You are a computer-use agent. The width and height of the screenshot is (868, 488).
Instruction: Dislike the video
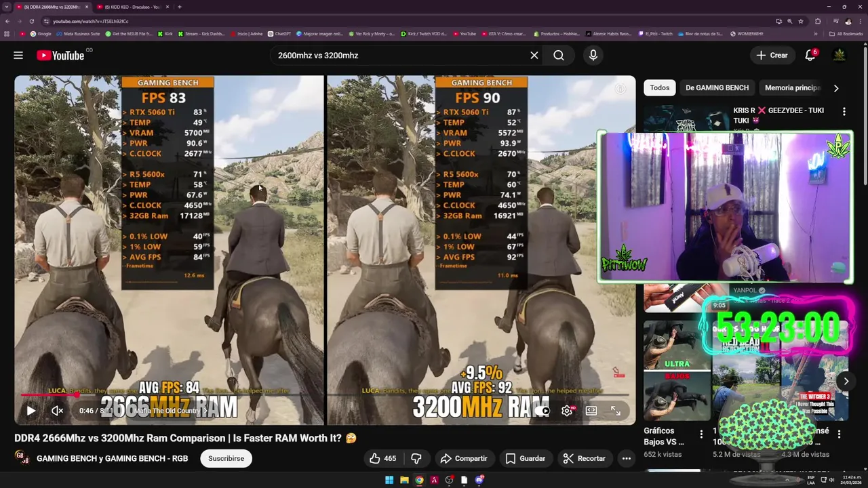[416, 458]
